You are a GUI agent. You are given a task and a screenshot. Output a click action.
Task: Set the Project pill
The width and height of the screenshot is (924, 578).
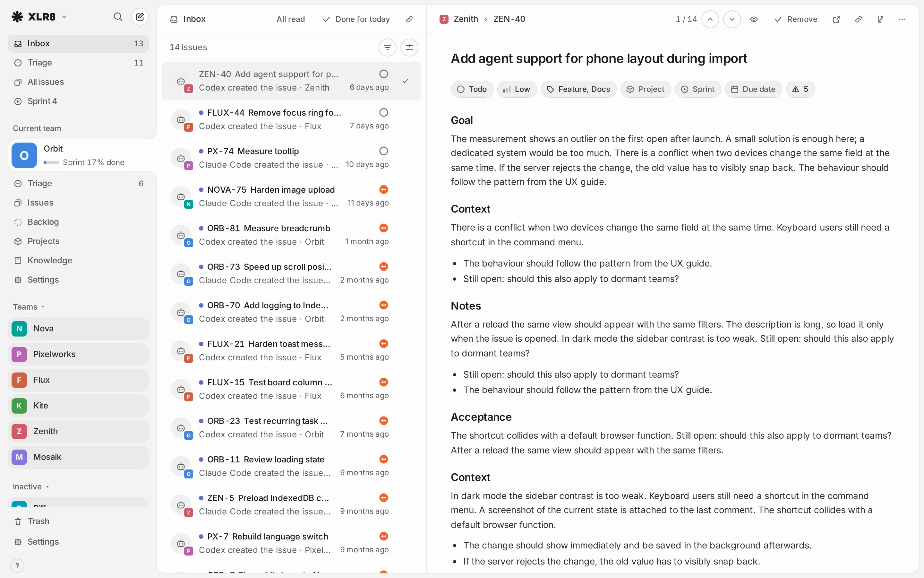(x=645, y=89)
